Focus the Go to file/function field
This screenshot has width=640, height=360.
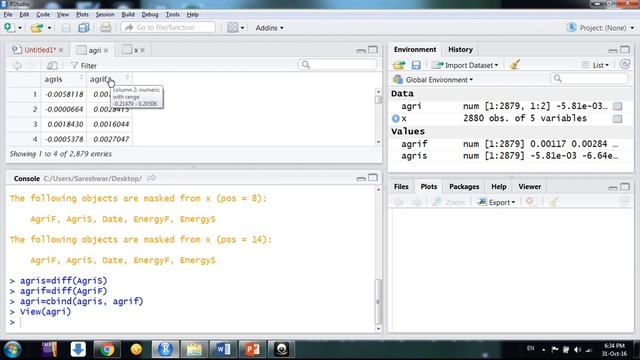point(168,27)
